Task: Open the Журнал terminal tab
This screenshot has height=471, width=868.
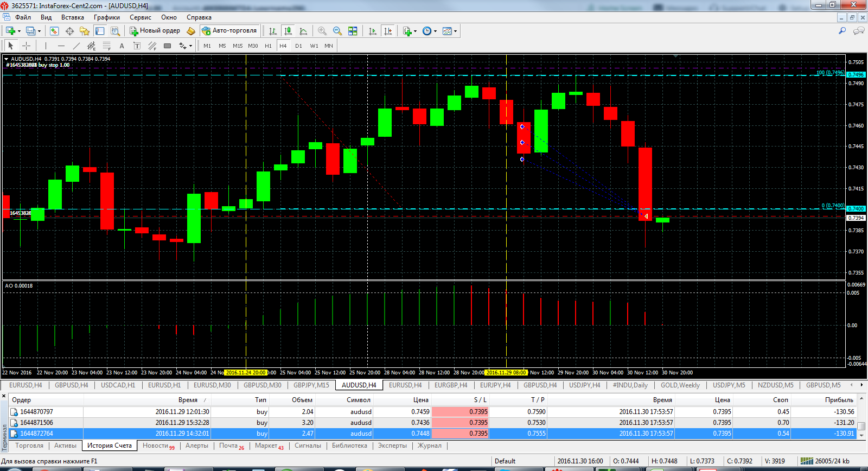Action: click(430, 445)
